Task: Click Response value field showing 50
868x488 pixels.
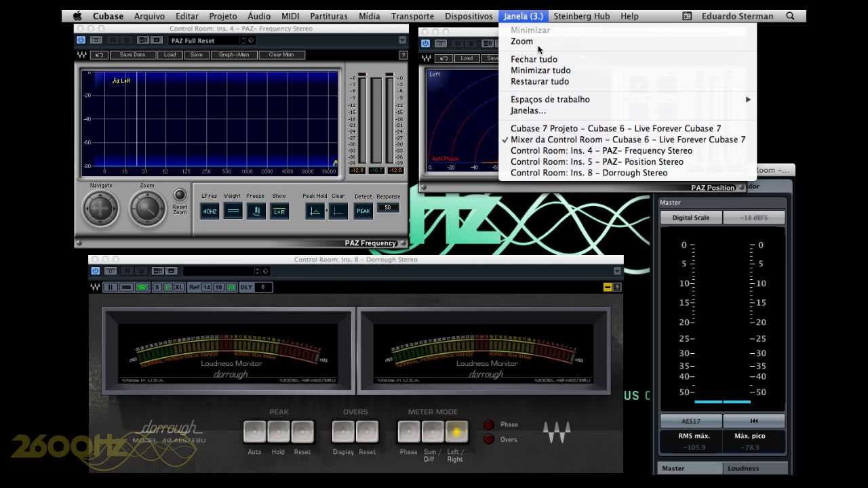Action: (388, 207)
